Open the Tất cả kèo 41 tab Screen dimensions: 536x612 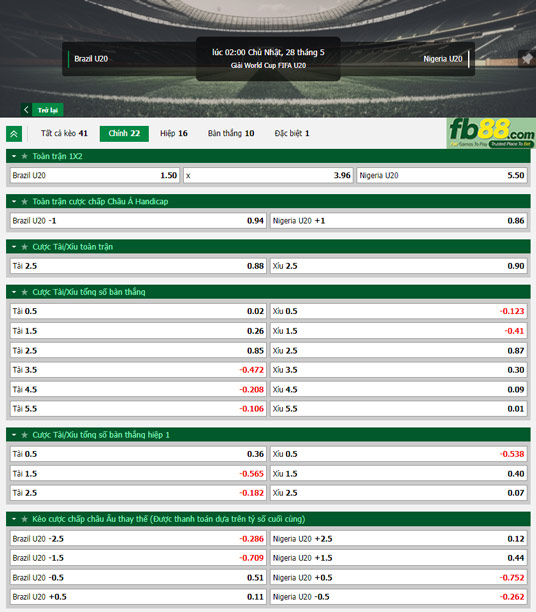(64, 133)
